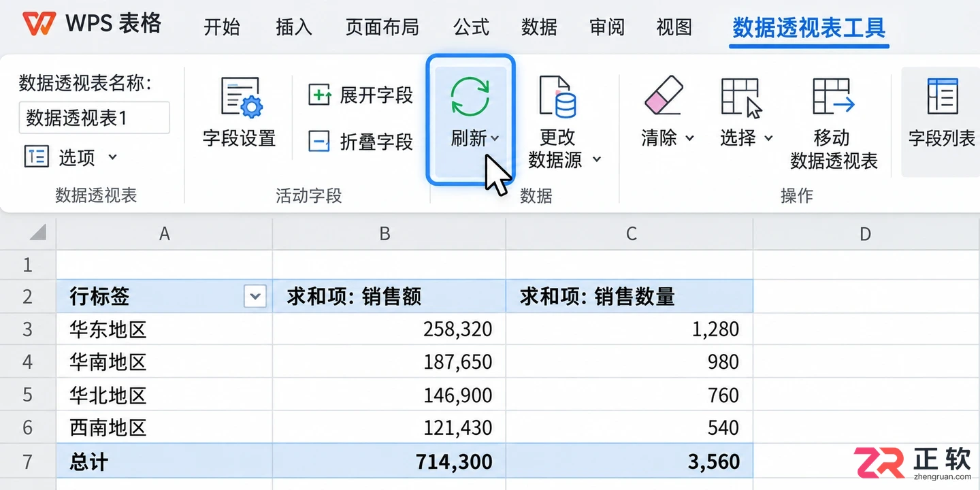
Task: Click the 187,650 cell
Action: coord(389,362)
